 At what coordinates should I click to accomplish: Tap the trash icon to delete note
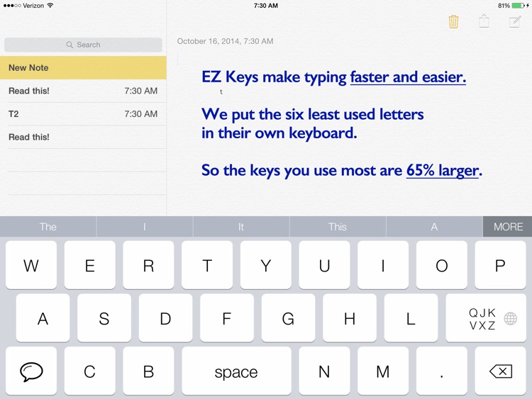pyautogui.click(x=453, y=22)
